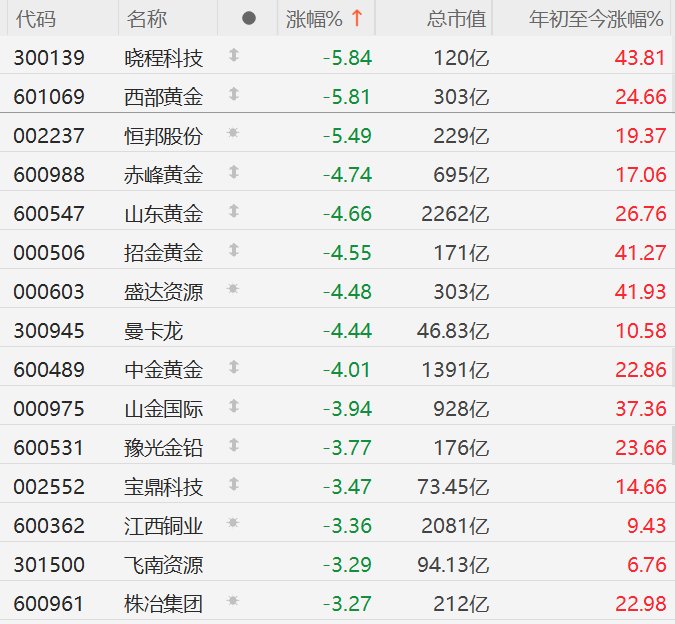Select stock code 000975

coord(49,409)
